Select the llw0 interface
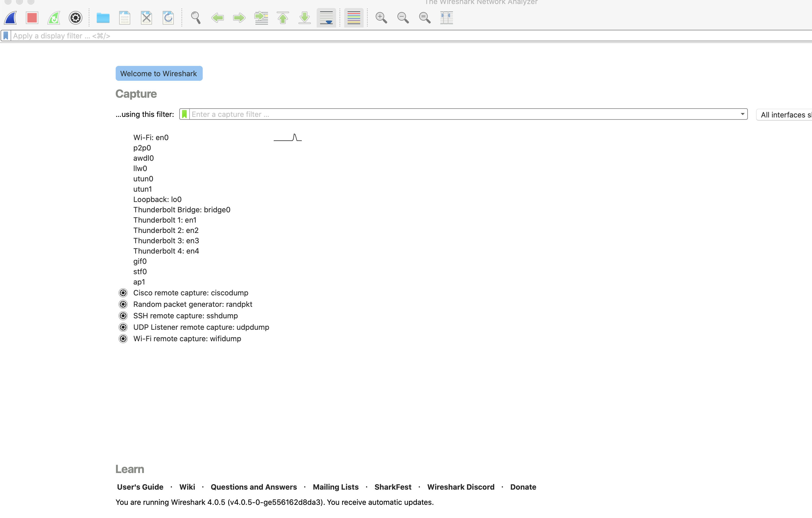This screenshot has height=518, width=812. [x=140, y=169]
